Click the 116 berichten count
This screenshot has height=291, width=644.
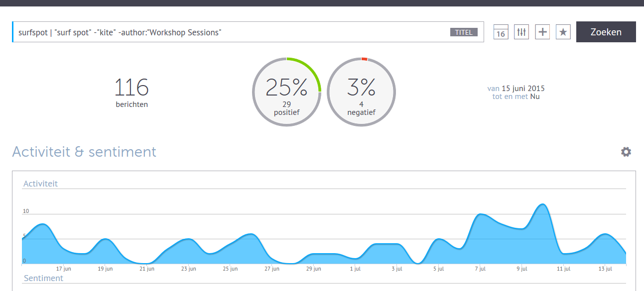click(131, 92)
